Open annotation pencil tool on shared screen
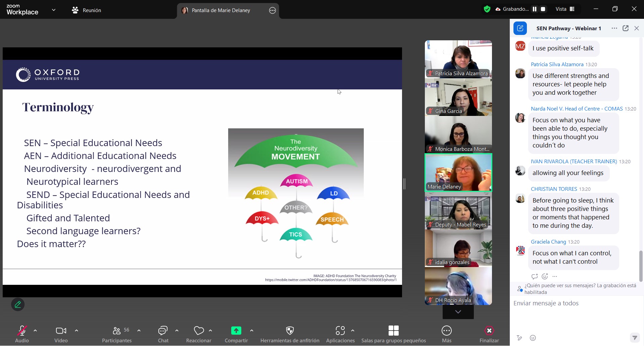Screen dimensions: 644x346 click(18, 304)
